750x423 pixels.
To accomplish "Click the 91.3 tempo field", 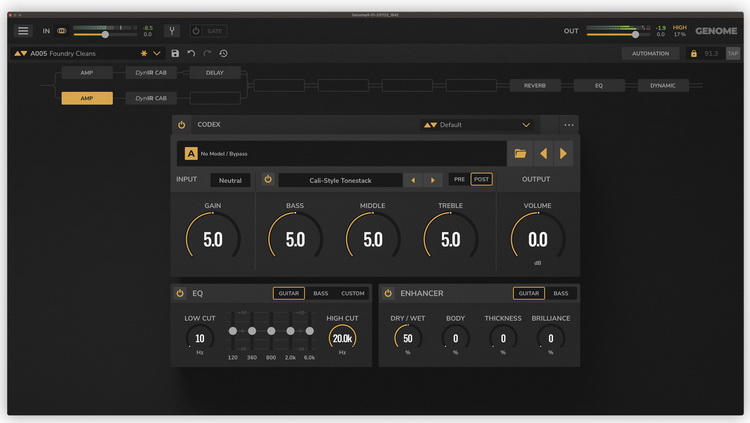I will point(711,54).
